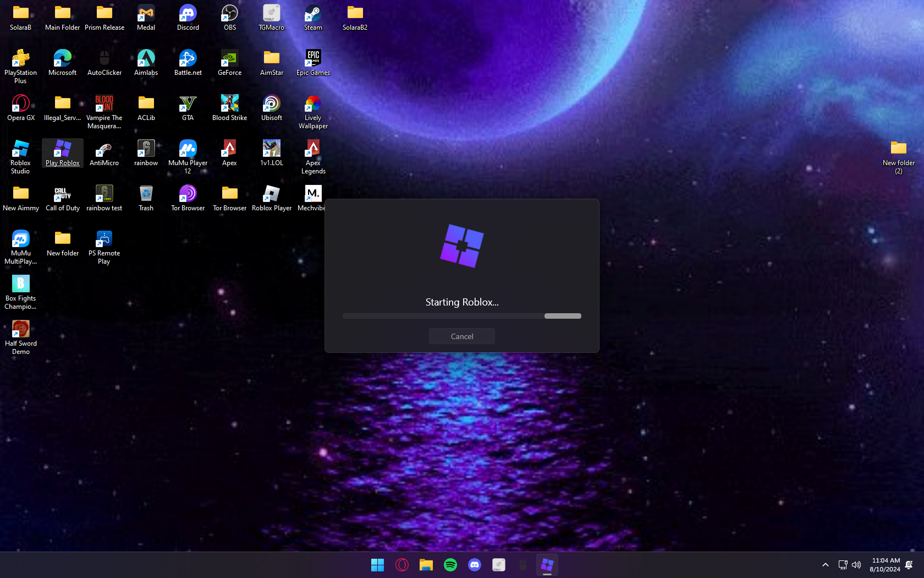The height and width of the screenshot is (578, 924).
Task: Select the New folder (2) icon
Action: pos(899,157)
